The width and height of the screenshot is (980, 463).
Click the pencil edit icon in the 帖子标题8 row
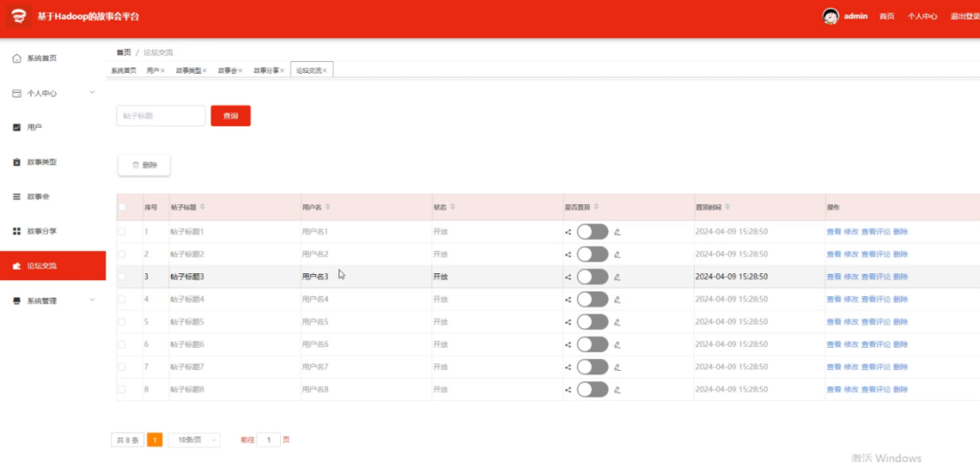(x=617, y=389)
